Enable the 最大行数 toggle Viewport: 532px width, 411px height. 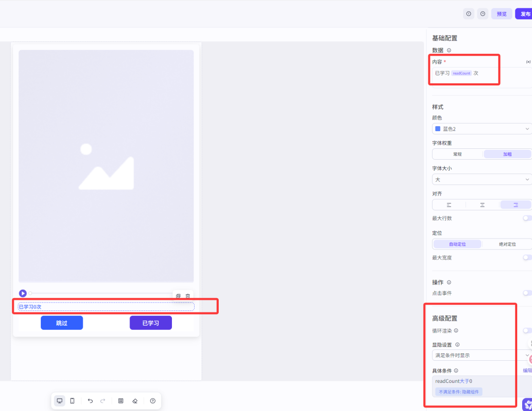point(528,218)
